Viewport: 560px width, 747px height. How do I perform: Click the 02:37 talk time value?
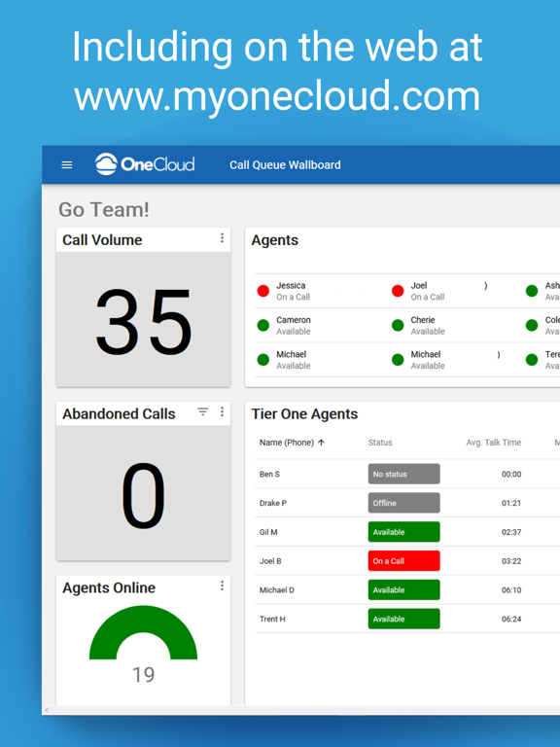coord(511,532)
